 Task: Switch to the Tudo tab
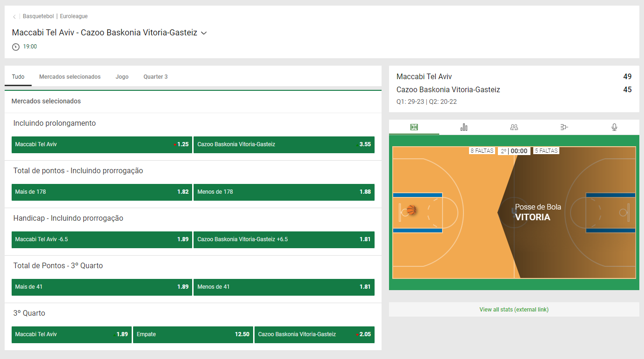(x=18, y=76)
